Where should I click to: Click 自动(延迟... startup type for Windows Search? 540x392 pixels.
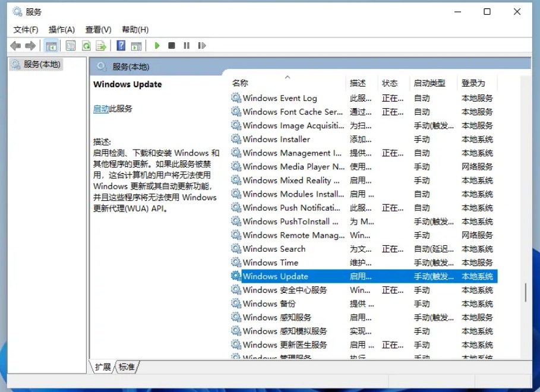434,249
